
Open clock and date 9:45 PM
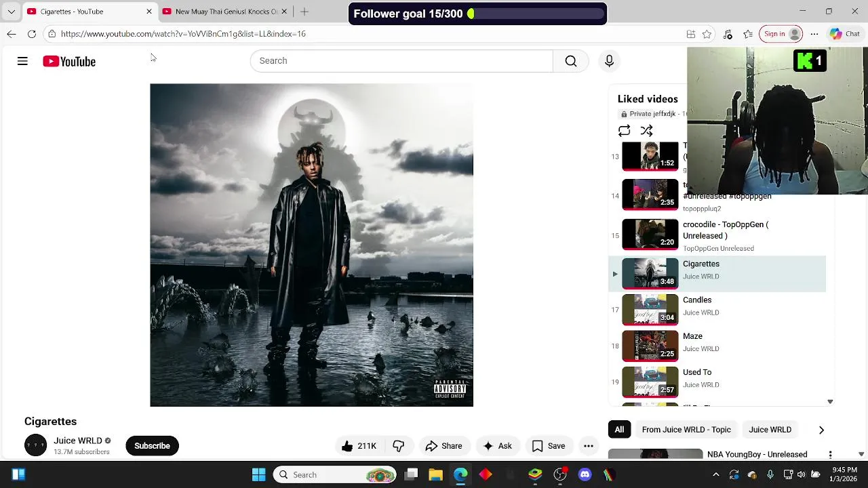(x=844, y=474)
